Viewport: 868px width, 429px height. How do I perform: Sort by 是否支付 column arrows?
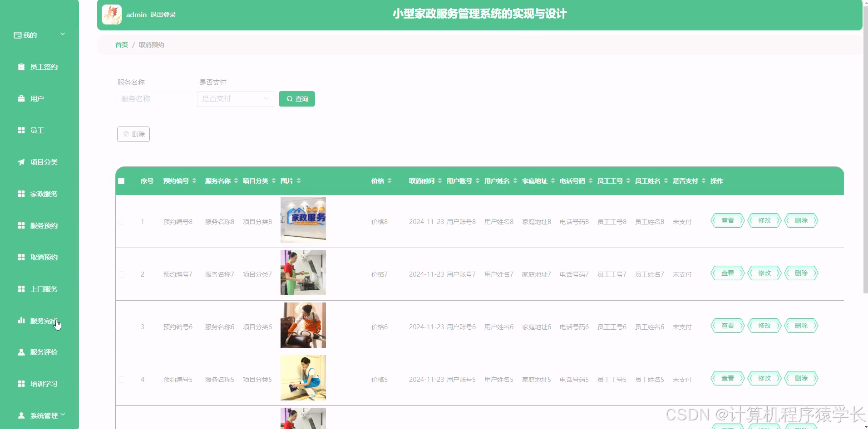(704, 180)
